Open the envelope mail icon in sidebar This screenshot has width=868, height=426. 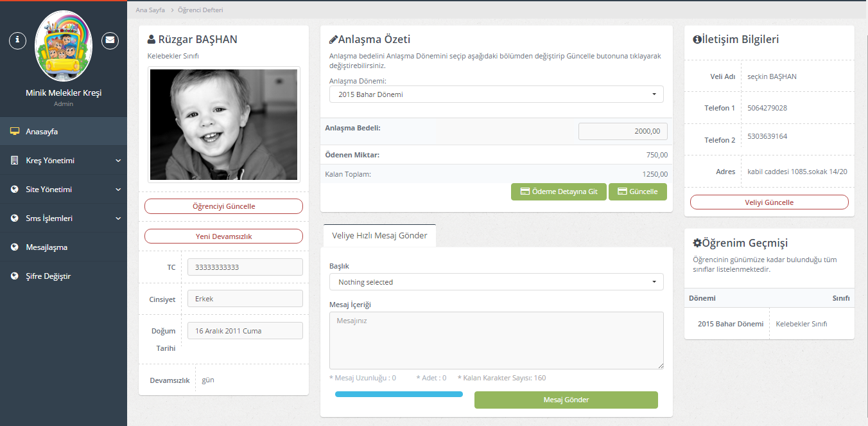pyautogui.click(x=110, y=40)
